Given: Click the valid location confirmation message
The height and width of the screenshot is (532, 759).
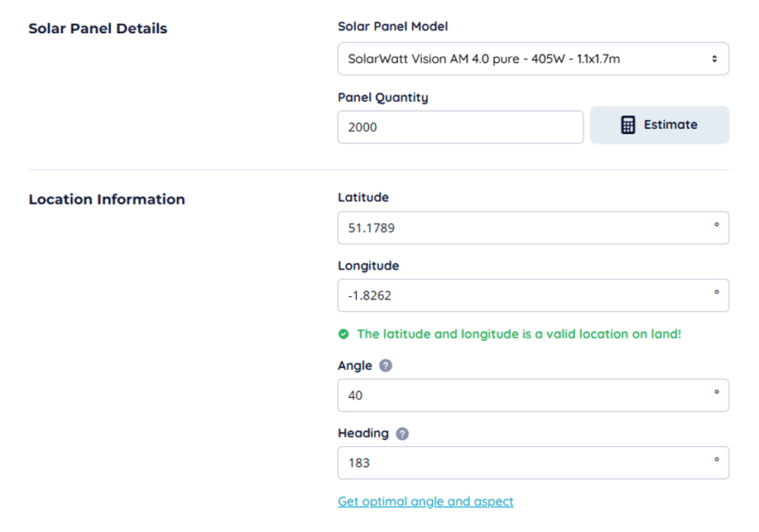Looking at the screenshot, I should point(518,334).
